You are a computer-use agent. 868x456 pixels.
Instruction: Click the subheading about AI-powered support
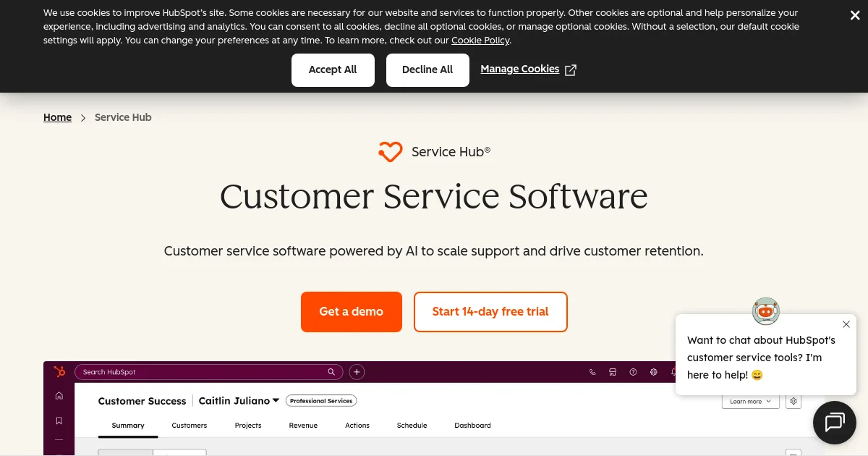coord(434,251)
